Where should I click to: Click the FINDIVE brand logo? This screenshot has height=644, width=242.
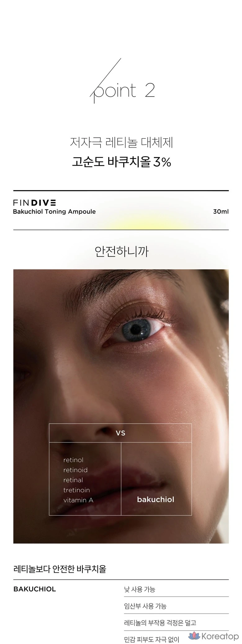(34, 203)
